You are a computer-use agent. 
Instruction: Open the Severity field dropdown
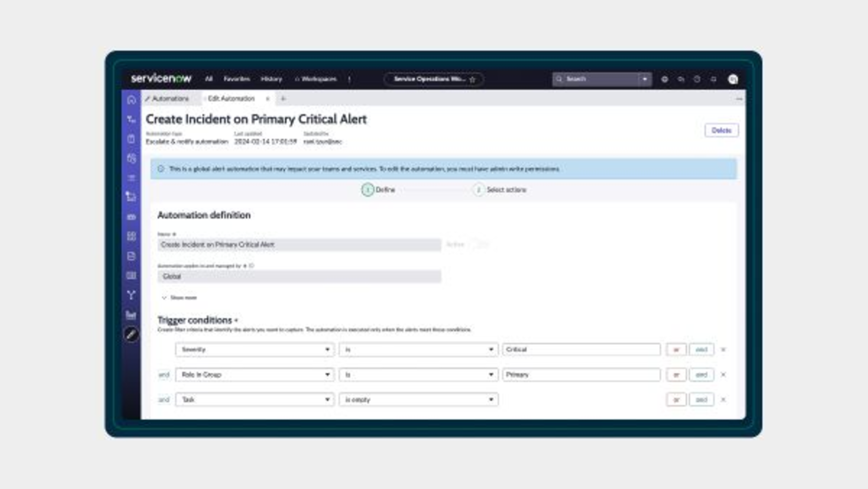tap(254, 350)
